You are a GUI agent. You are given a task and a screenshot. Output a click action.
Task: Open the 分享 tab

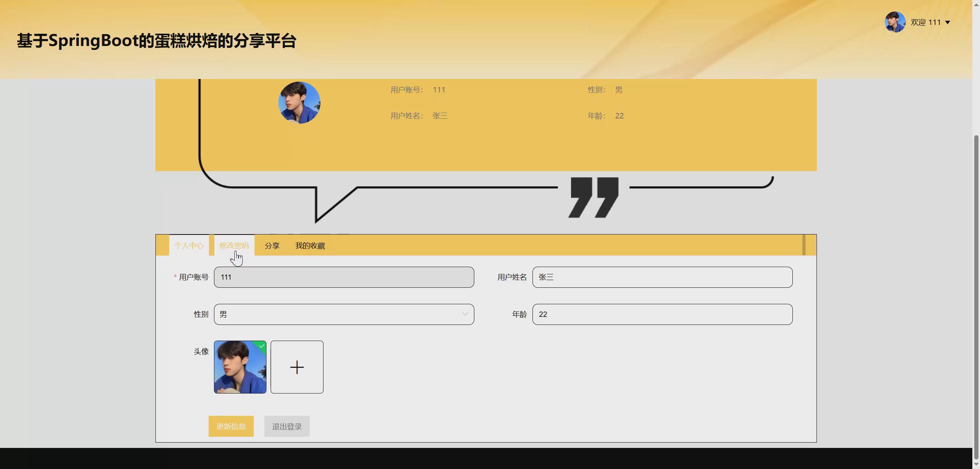coord(272,246)
